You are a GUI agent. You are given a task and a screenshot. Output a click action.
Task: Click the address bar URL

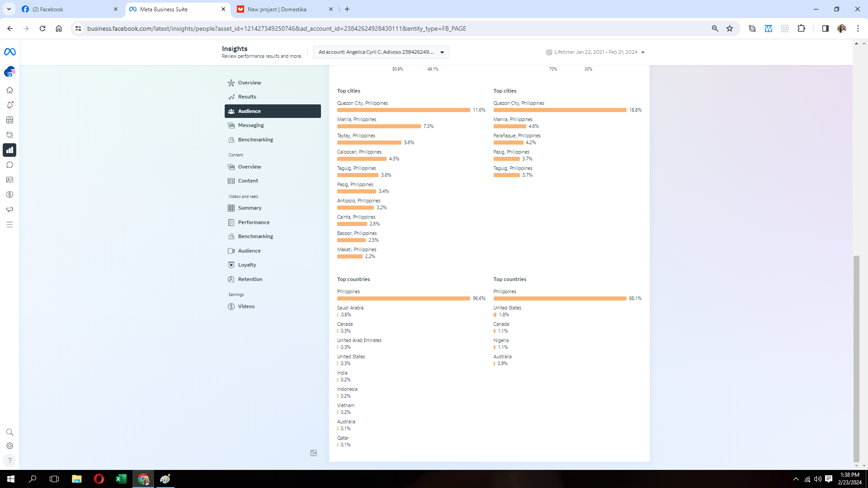[277, 28]
